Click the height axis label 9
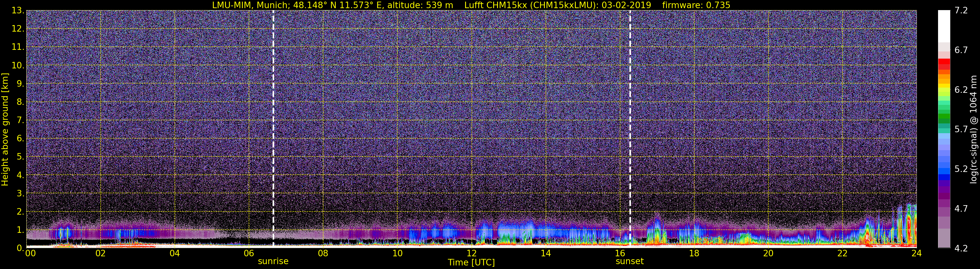Image resolution: width=980 pixels, height=269 pixels. [x=20, y=84]
